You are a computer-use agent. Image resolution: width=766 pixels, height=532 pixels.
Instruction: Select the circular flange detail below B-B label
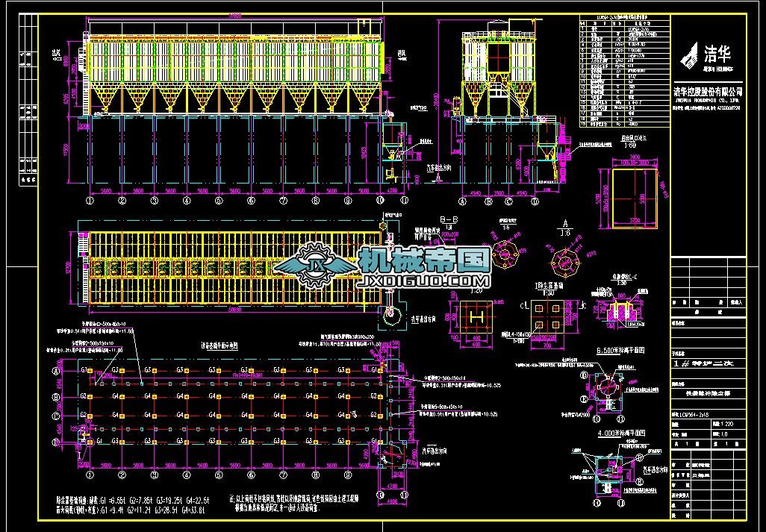(505, 256)
